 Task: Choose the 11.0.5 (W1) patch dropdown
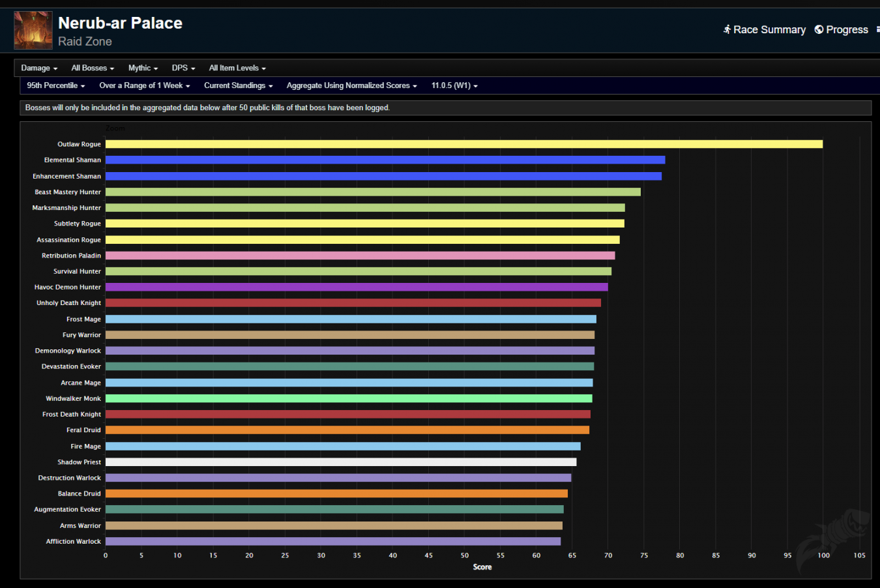pyautogui.click(x=454, y=85)
